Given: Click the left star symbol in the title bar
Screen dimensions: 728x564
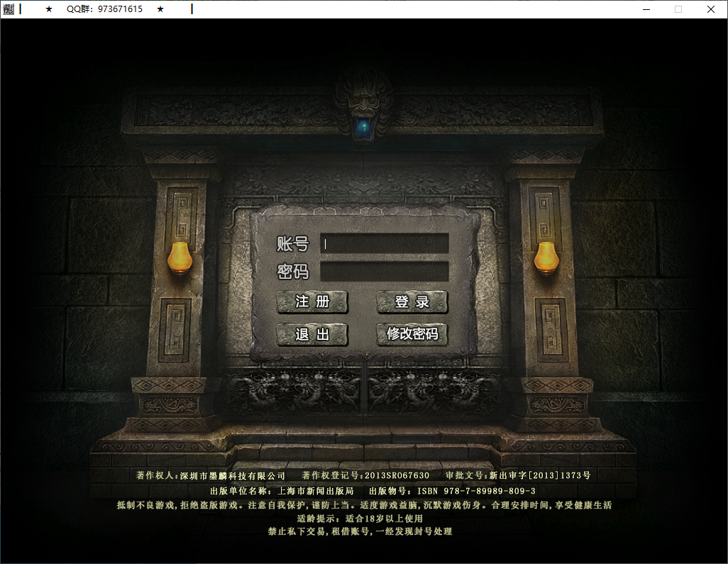Looking at the screenshot, I should click(x=48, y=9).
